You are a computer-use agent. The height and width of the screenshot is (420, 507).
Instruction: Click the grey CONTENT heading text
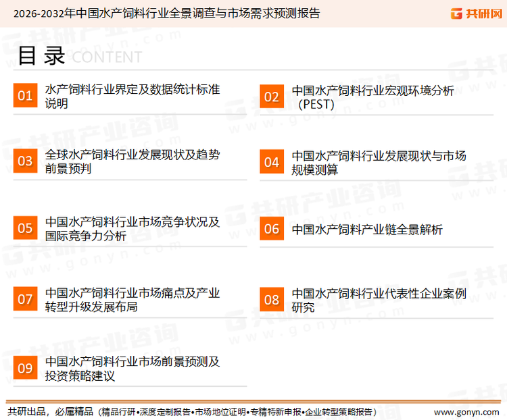(x=107, y=57)
